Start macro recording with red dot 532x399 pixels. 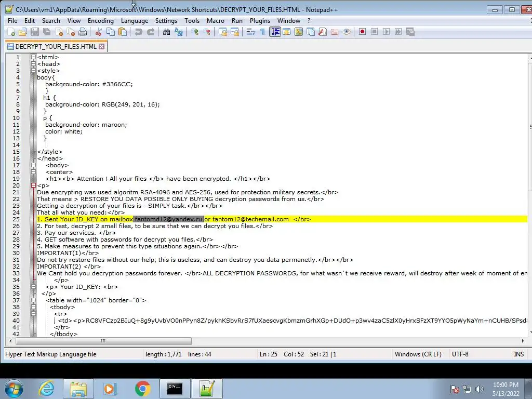362,32
